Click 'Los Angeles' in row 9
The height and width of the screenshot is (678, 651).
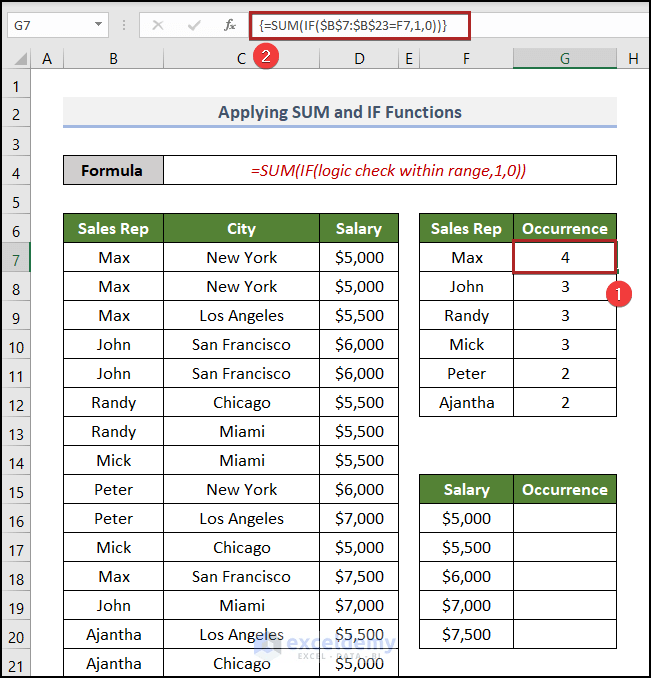coord(241,316)
